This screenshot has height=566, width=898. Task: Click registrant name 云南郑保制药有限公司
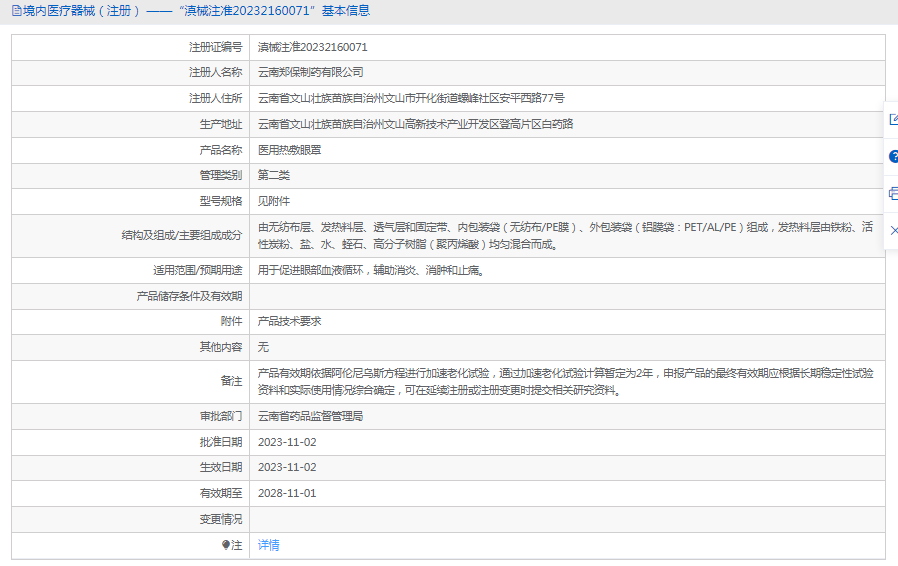click(310, 72)
